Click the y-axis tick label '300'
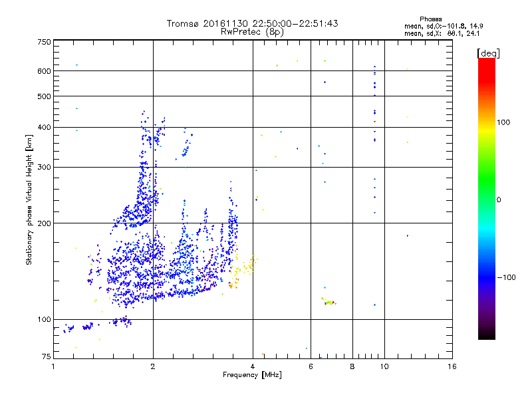The width and height of the screenshot is (532, 399). [x=44, y=168]
